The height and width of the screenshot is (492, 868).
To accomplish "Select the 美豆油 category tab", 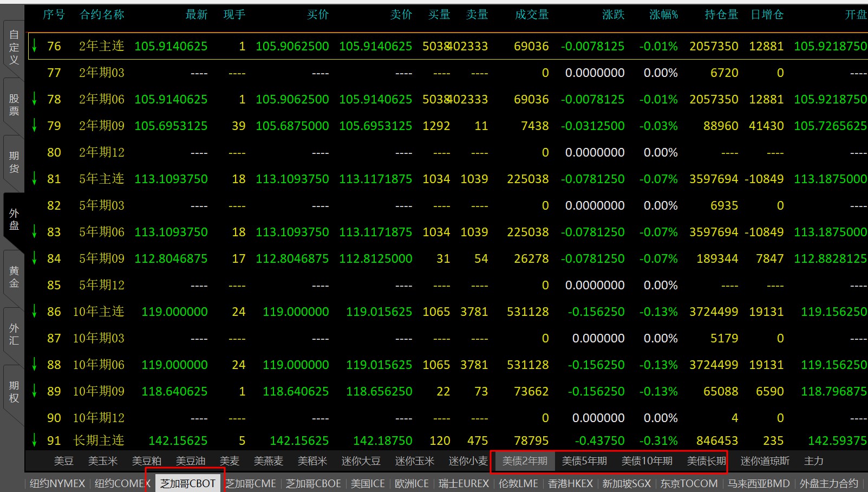I will [191, 461].
